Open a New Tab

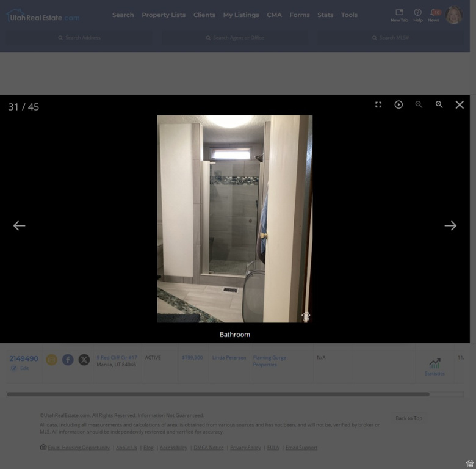(399, 15)
